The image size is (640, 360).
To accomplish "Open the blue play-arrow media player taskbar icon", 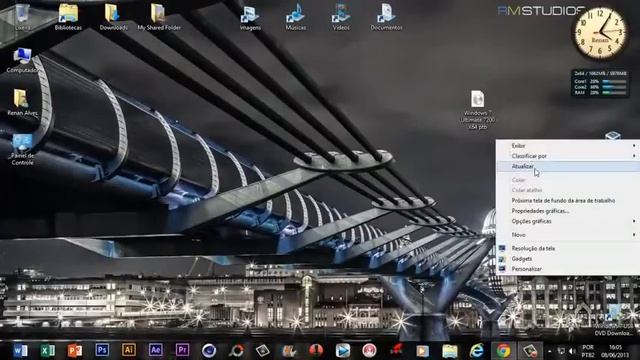I will [342, 350].
